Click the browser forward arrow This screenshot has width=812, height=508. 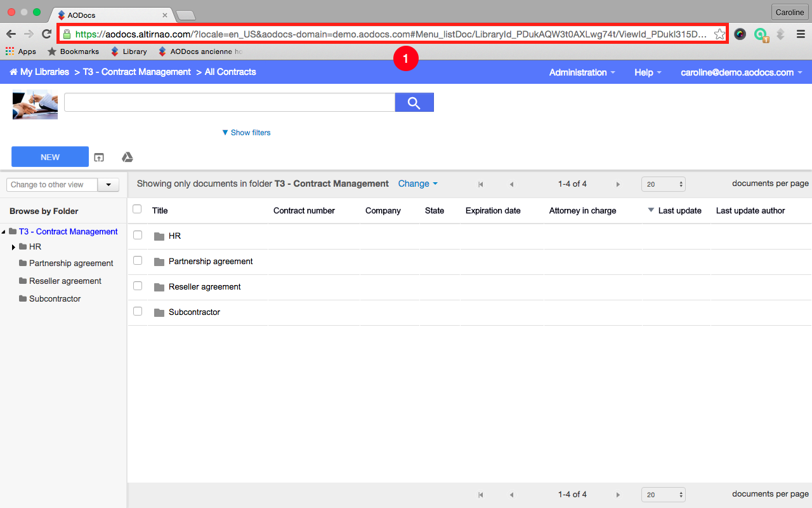point(29,34)
